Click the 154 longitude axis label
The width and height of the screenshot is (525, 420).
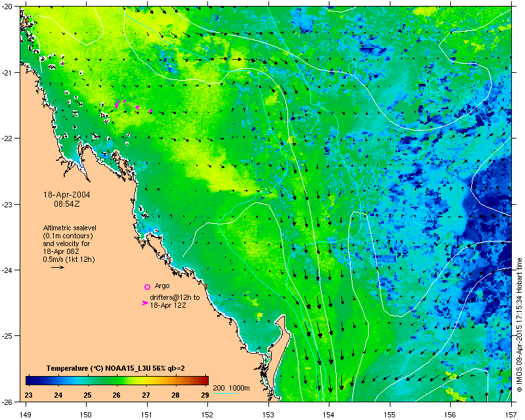[x=329, y=414]
